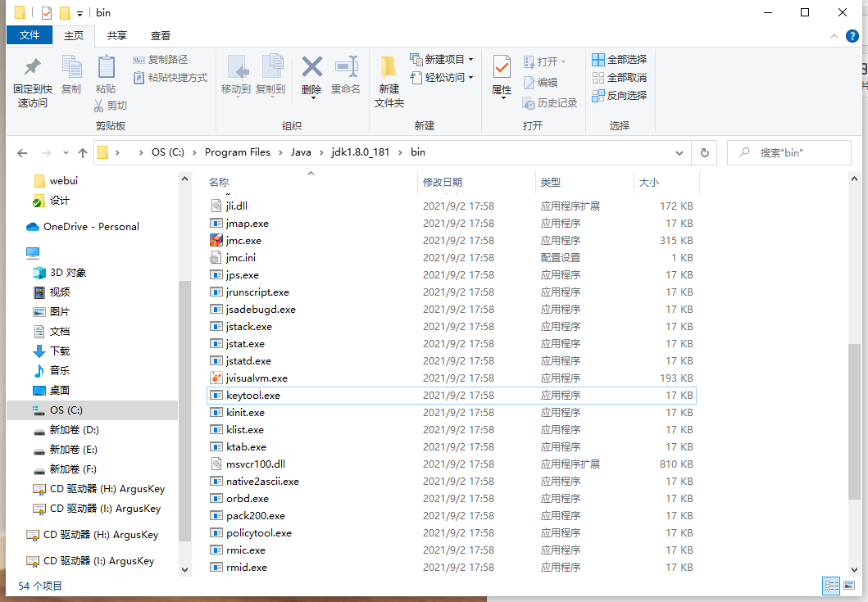
Task: Select the native2ascii.exe file
Action: click(451, 482)
